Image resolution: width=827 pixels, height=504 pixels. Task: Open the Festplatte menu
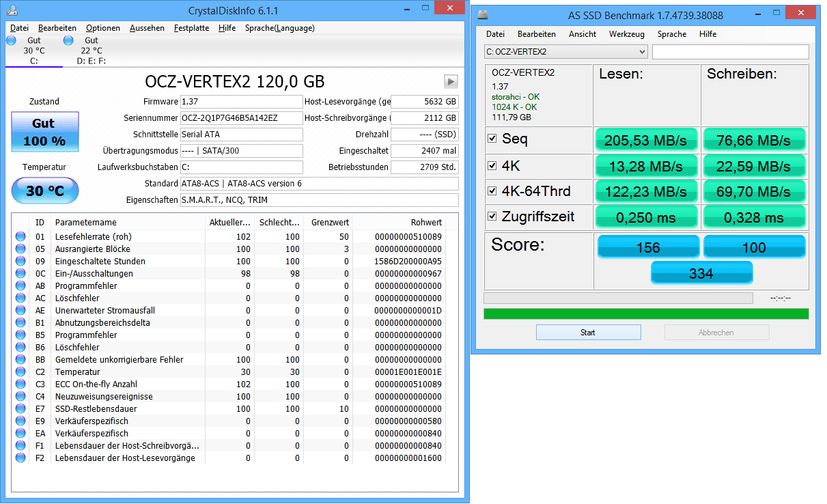[x=191, y=28]
